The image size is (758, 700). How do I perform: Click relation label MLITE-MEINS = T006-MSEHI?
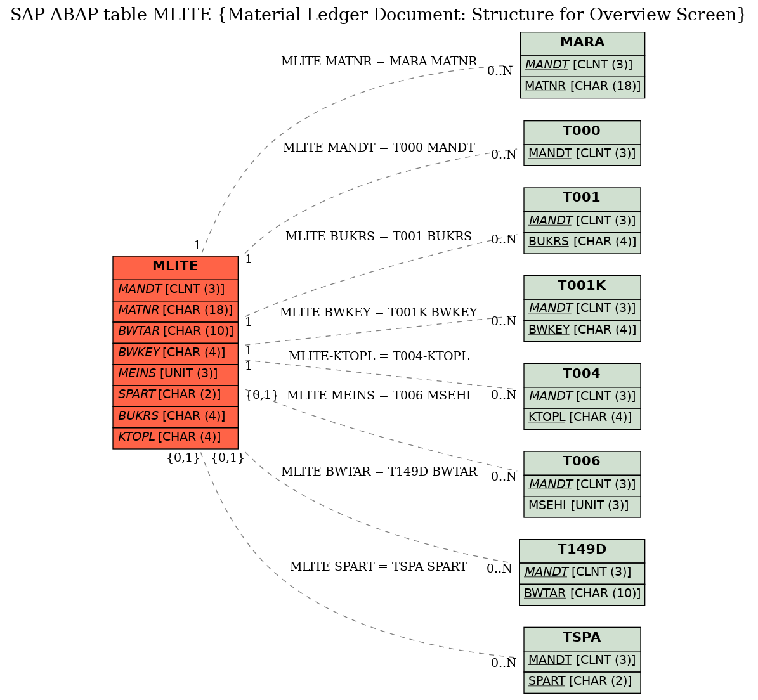coord(379,395)
